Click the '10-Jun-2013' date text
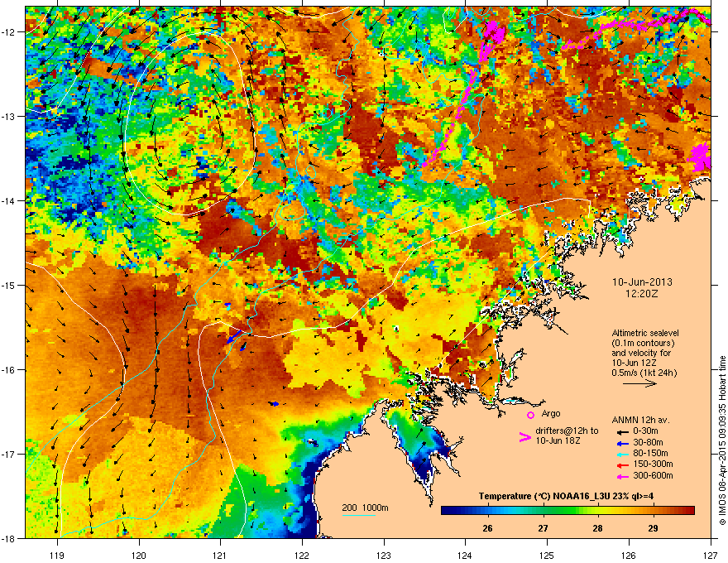 pos(642,282)
